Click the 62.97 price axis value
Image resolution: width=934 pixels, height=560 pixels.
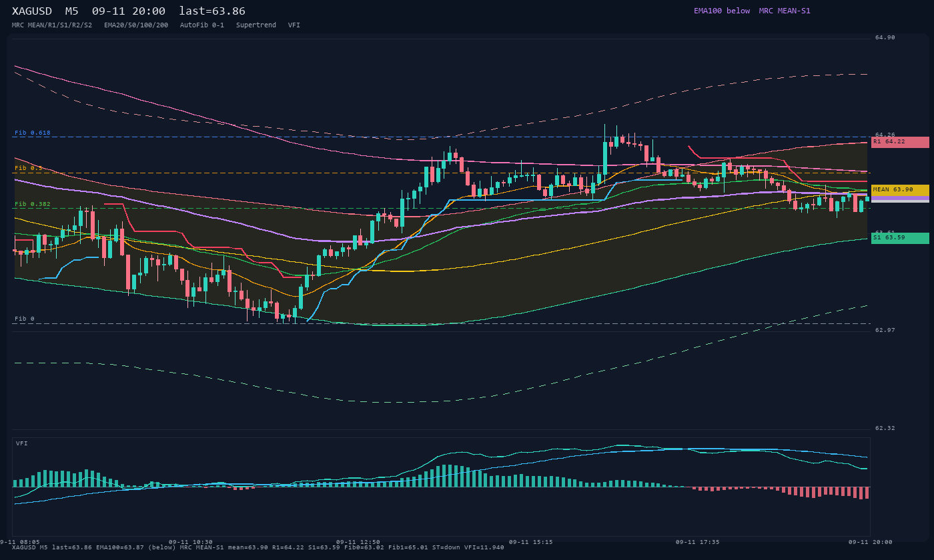(885, 330)
